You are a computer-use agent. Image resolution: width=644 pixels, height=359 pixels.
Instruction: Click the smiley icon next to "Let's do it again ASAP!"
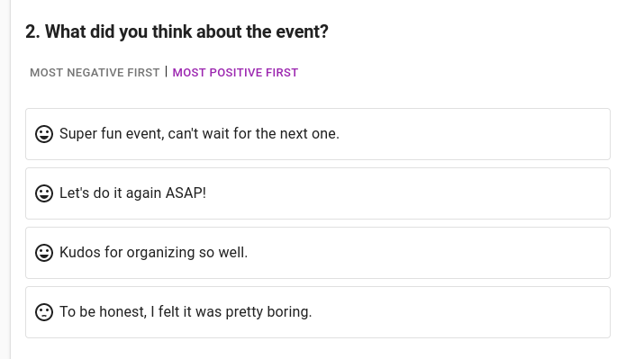click(x=44, y=193)
